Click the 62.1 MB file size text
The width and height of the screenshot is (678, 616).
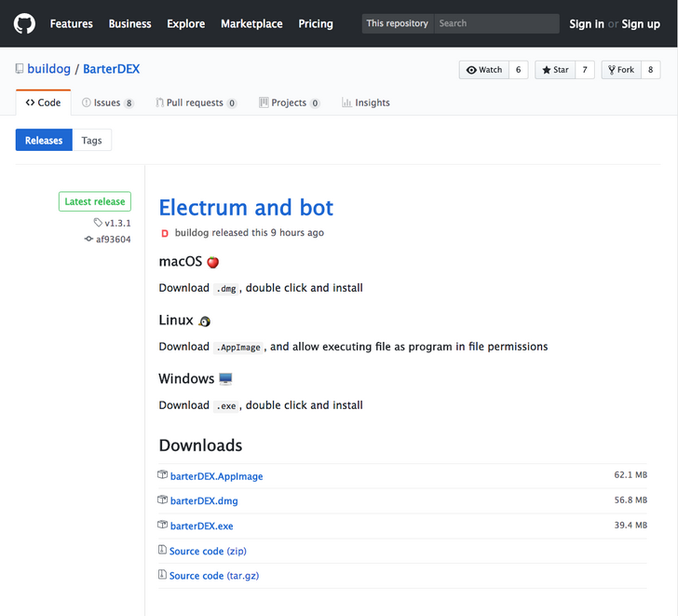click(631, 475)
